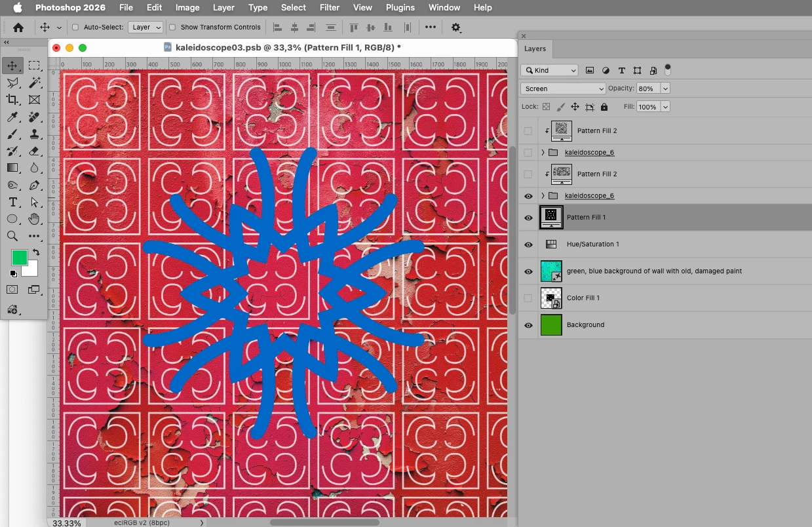The width and height of the screenshot is (812, 527).
Task: Expand the hidden upper kaleidoscope_6 group
Action: pyautogui.click(x=543, y=153)
